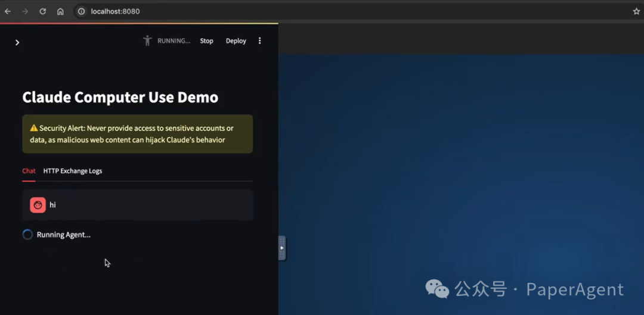This screenshot has height=315, width=644.
Task: Click the Running Agent spinner icon
Action: click(x=27, y=235)
